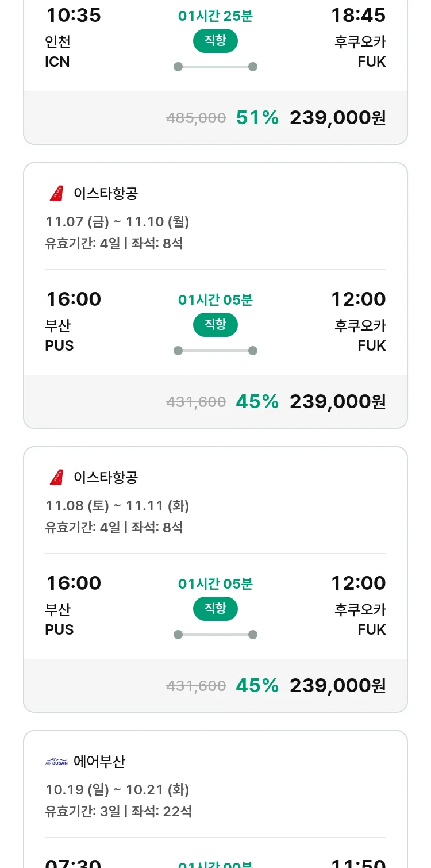Click Eastar logo on 11.07 flight card

[x=56, y=194]
